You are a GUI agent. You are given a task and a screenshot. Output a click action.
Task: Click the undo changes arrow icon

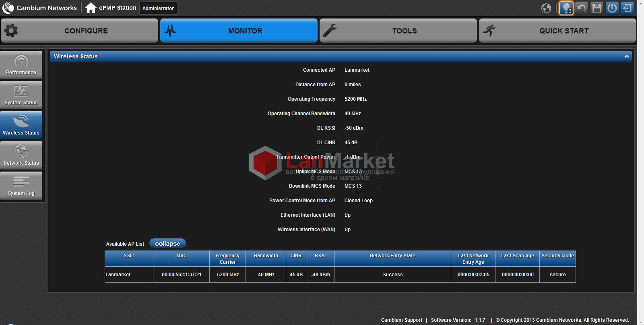pyautogui.click(x=581, y=8)
